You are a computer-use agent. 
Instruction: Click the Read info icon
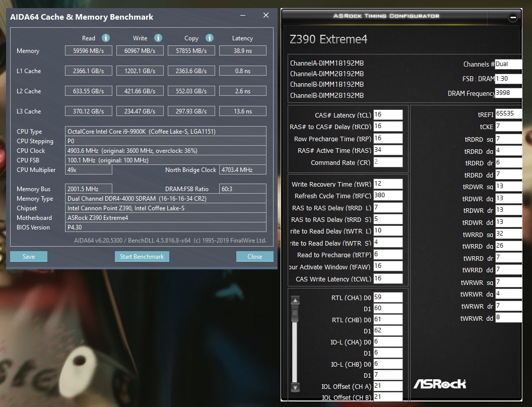[x=106, y=38]
